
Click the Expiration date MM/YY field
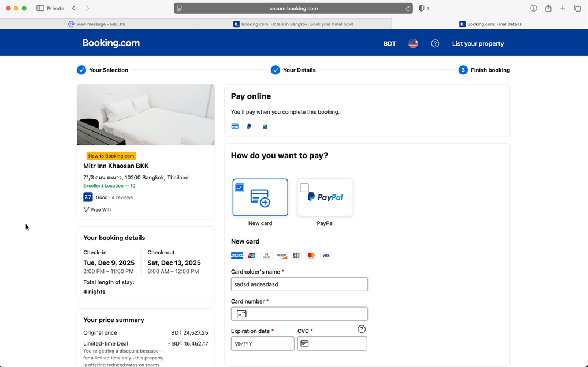(263, 343)
